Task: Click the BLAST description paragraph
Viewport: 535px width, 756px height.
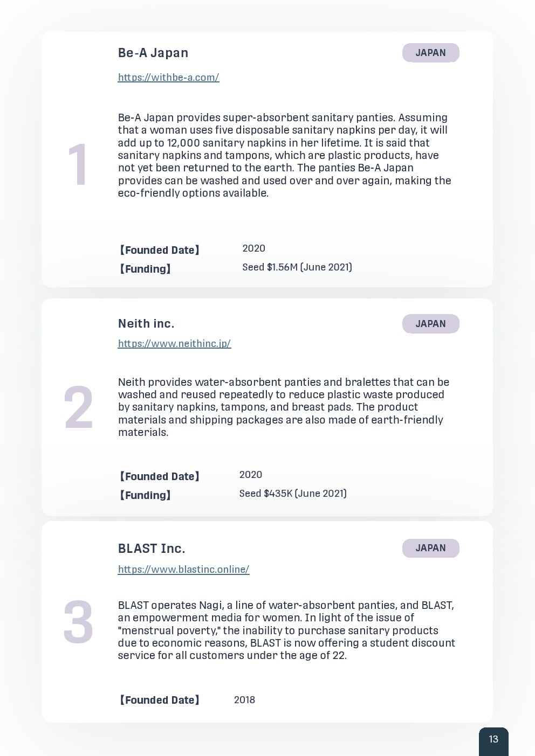Action: 286,630
